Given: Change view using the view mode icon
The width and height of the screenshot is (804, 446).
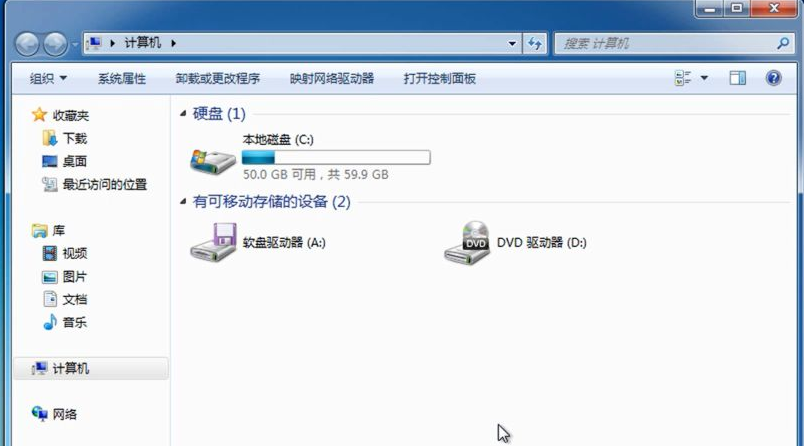Looking at the screenshot, I should tap(683, 78).
